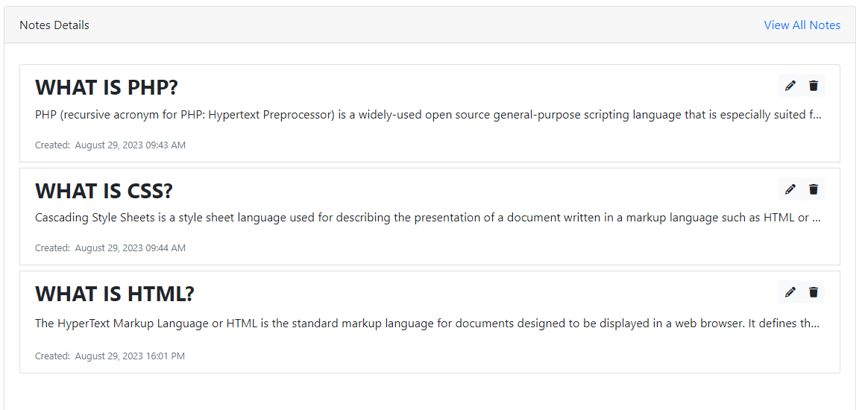Viewport: 868px width, 410px height.
Task: Click the pencil icon for the CSS note
Action: (x=790, y=189)
